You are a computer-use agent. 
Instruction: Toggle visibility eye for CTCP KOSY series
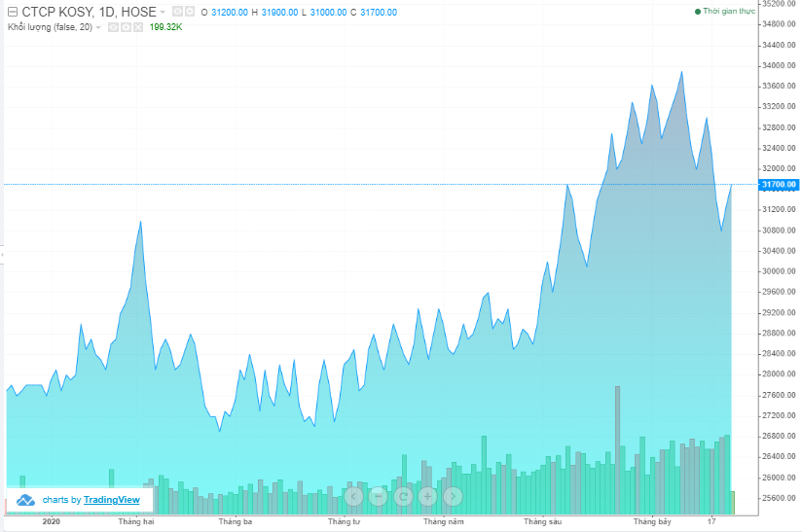[x=177, y=12]
